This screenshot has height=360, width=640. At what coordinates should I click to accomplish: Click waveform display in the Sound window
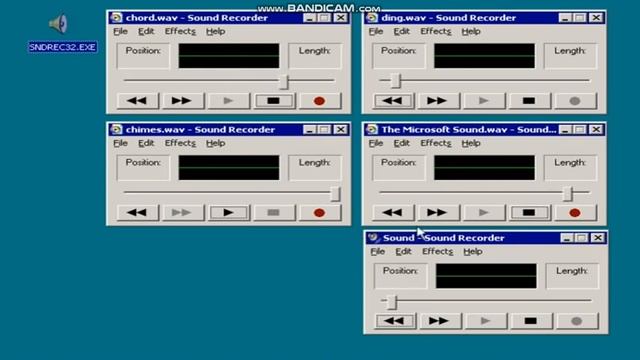486,276
